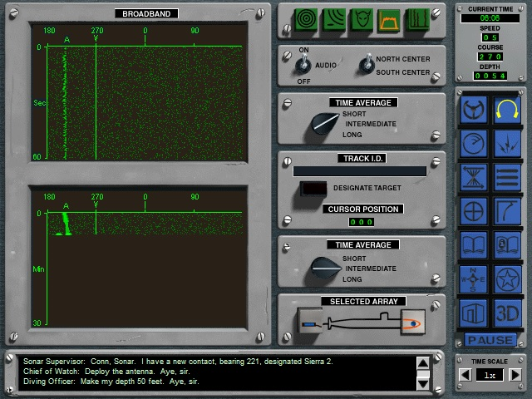This screenshot has height=399, width=532.
Task: Open the compass NSEW navigation map icon
Action: (474, 279)
